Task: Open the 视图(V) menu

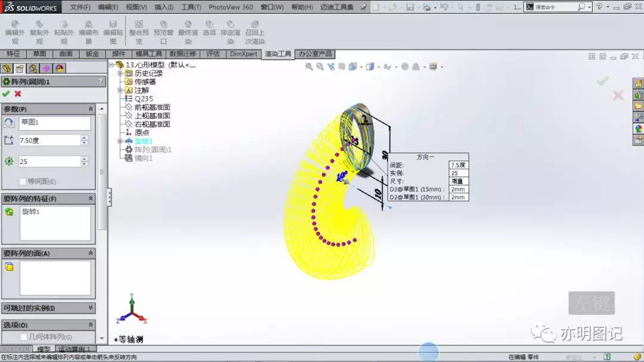Action: pos(137,7)
